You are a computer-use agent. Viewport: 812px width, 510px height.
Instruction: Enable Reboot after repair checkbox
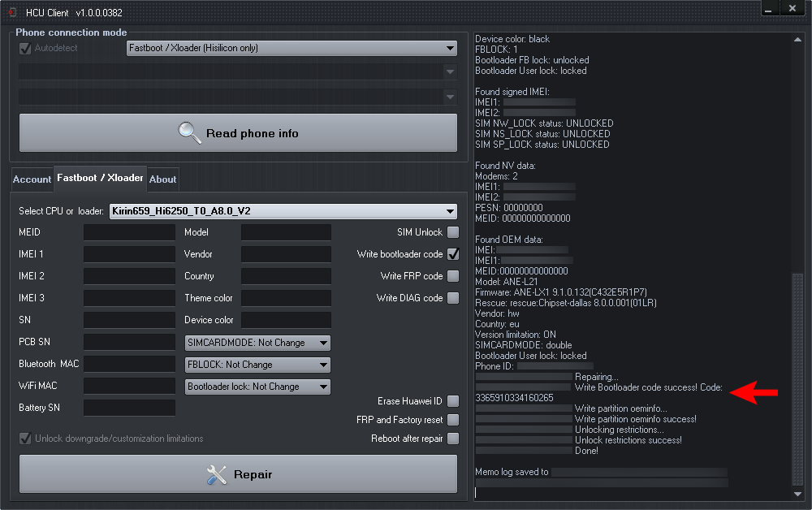453,439
